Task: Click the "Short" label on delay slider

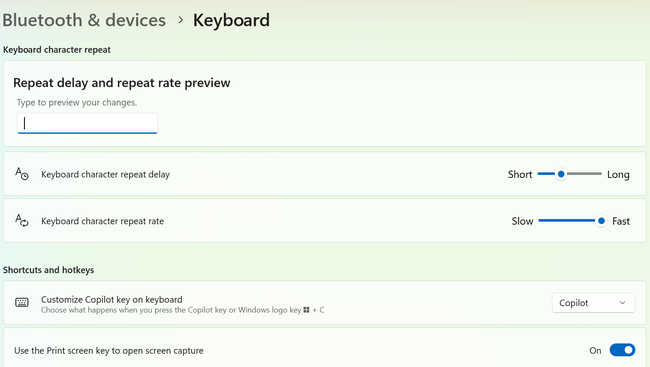Action: 520,175
